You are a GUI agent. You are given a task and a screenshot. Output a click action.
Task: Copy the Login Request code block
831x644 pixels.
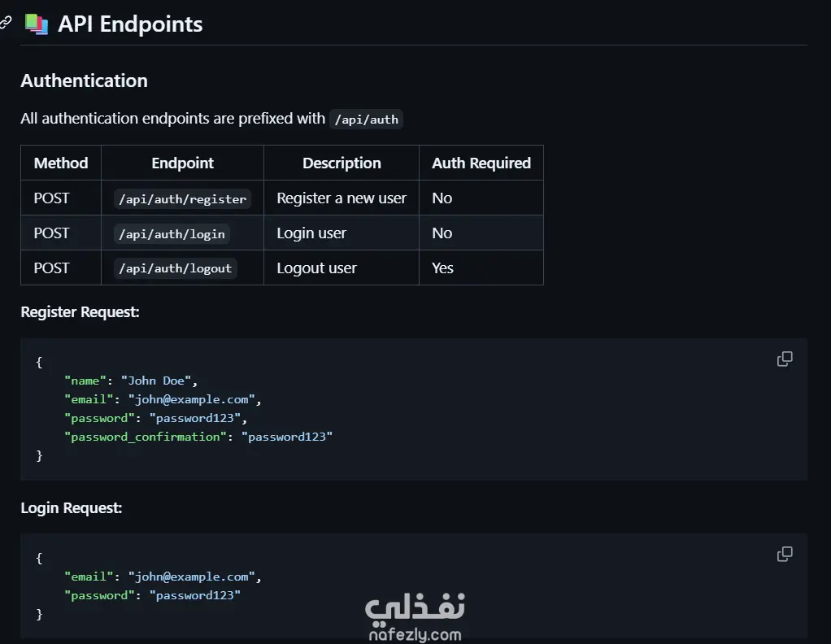point(785,555)
